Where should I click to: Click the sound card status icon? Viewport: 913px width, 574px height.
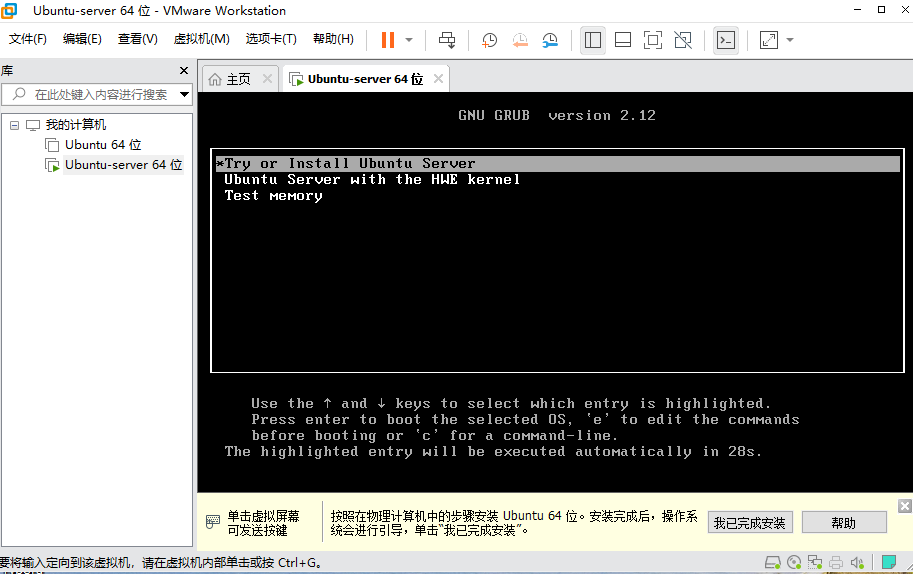(857, 562)
